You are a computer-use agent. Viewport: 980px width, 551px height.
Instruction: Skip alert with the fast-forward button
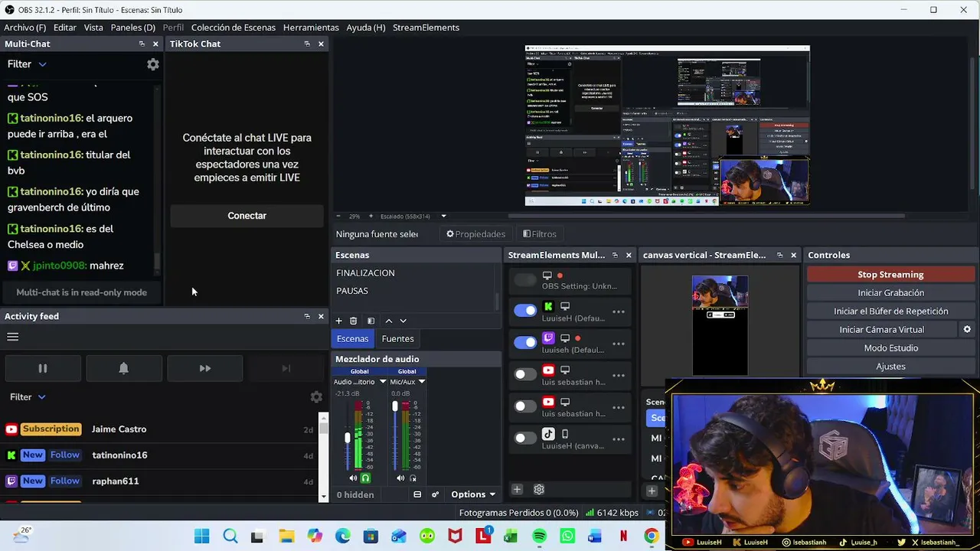click(205, 368)
